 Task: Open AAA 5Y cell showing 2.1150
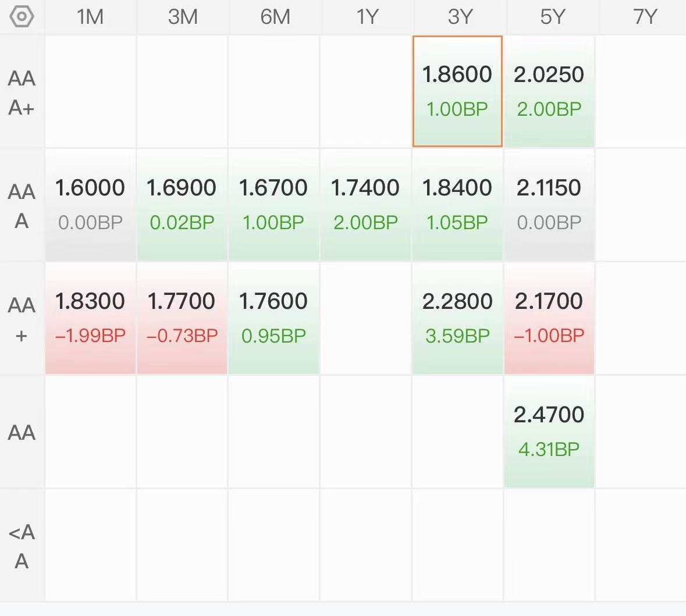click(x=549, y=205)
